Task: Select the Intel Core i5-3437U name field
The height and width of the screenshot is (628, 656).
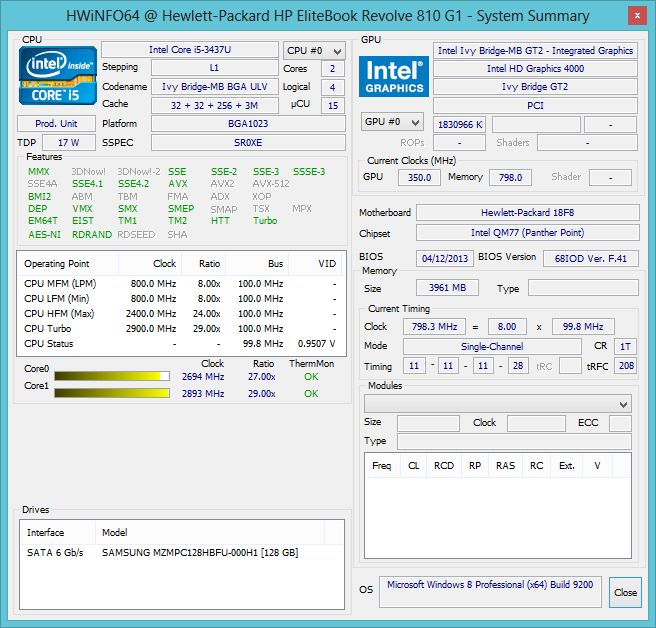Action: pos(189,50)
